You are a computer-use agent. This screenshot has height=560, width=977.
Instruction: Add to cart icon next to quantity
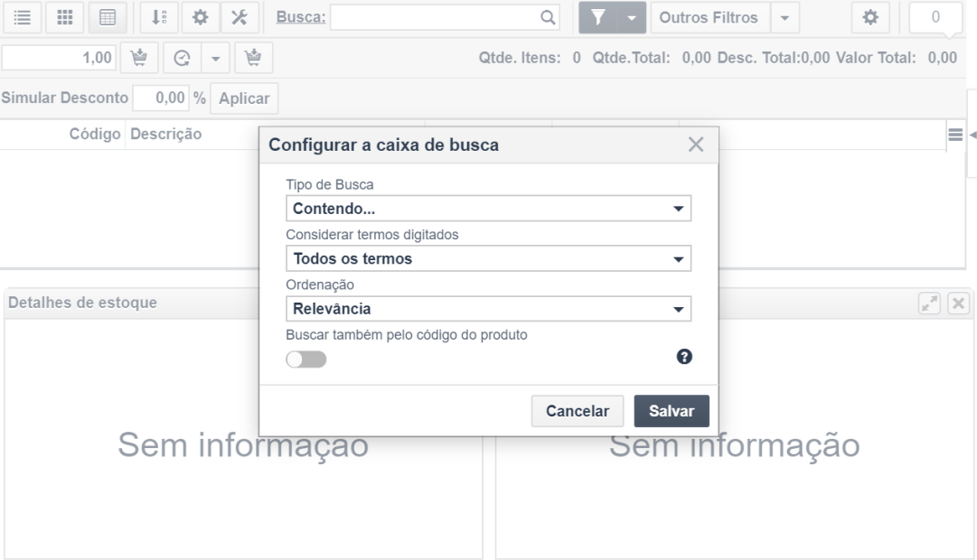139,58
